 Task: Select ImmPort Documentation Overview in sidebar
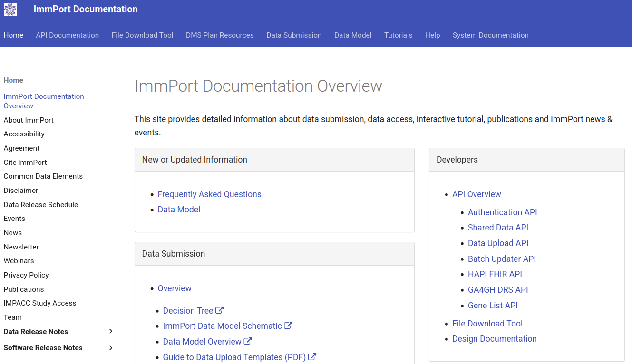[44, 101]
